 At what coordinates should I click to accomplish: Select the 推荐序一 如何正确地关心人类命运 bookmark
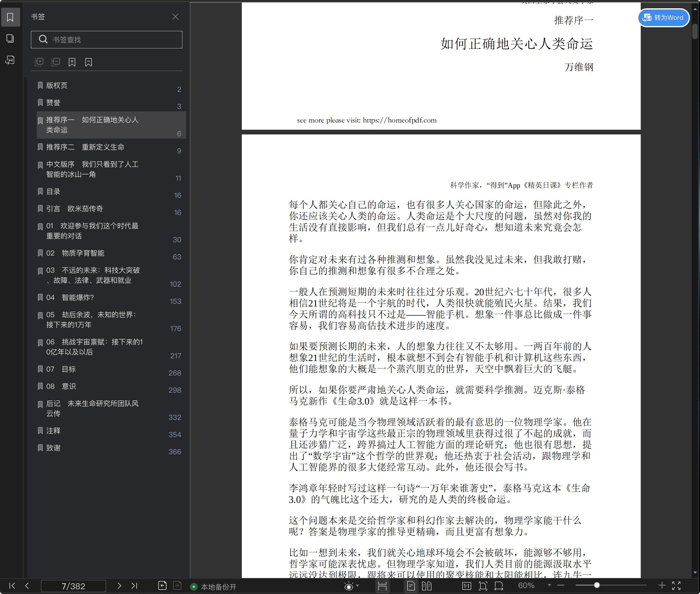click(x=111, y=125)
